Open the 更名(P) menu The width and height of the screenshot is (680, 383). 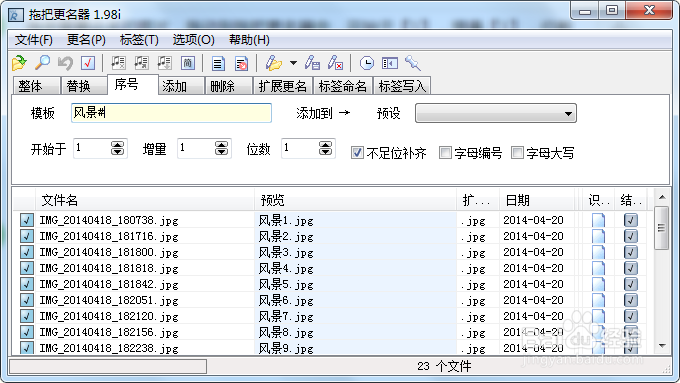click(x=86, y=40)
